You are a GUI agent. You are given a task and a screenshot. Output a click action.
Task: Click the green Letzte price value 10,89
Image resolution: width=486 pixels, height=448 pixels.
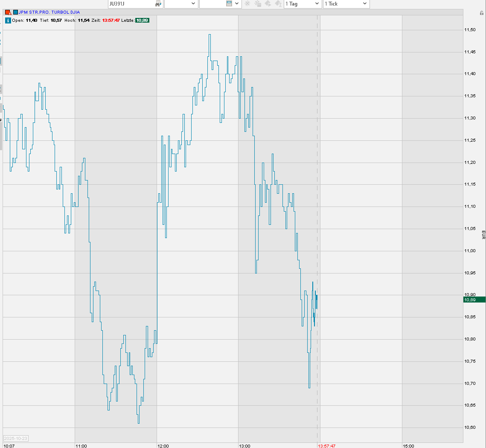point(142,20)
